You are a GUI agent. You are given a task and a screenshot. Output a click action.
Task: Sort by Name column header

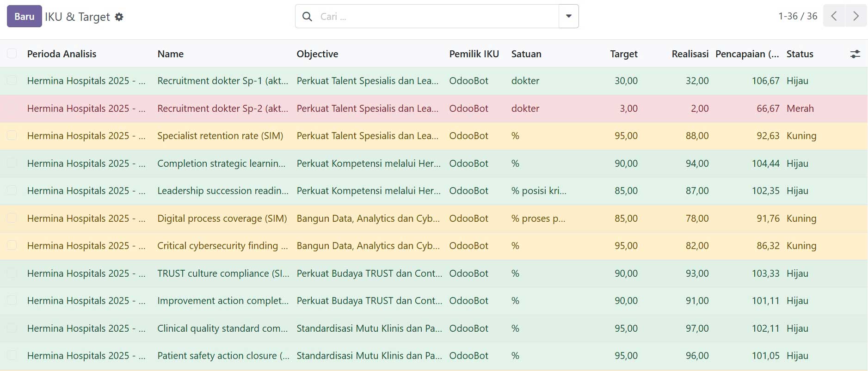tap(171, 54)
